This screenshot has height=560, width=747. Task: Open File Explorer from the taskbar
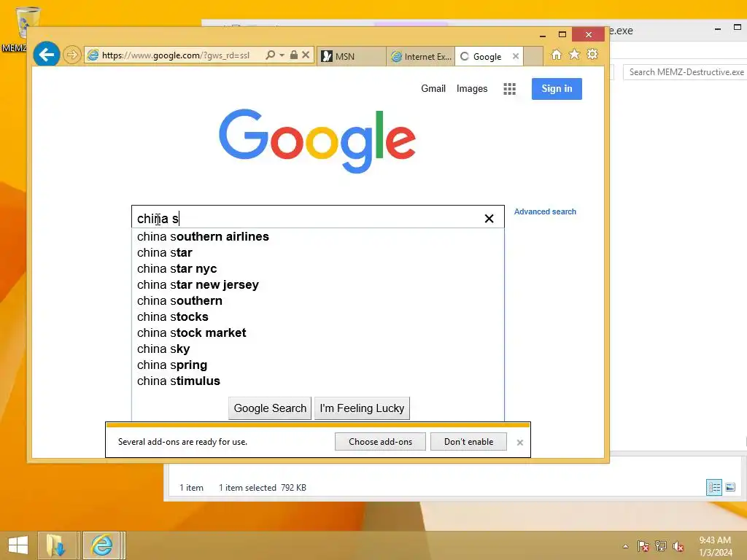(x=56, y=545)
